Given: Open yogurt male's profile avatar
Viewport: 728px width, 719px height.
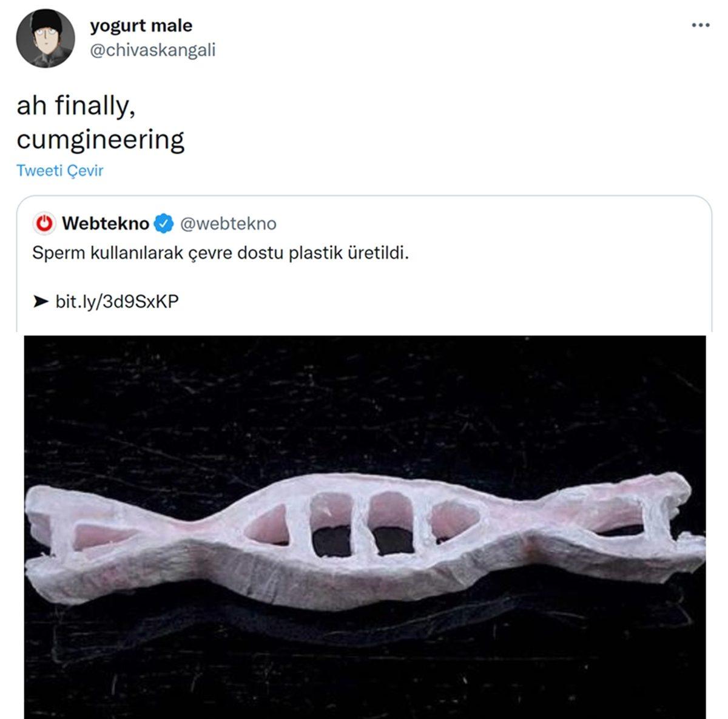Looking at the screenshot, I should click(x=45, y=38).
